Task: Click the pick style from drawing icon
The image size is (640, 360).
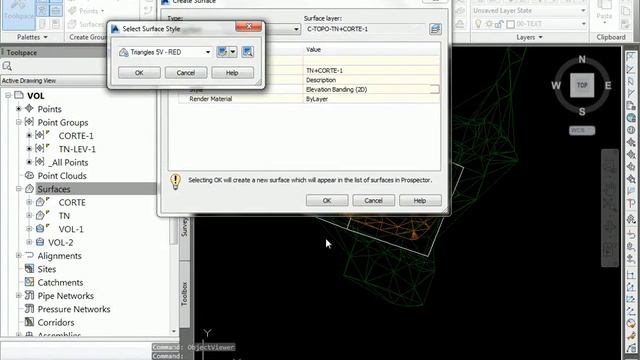Action: [247, 52]
